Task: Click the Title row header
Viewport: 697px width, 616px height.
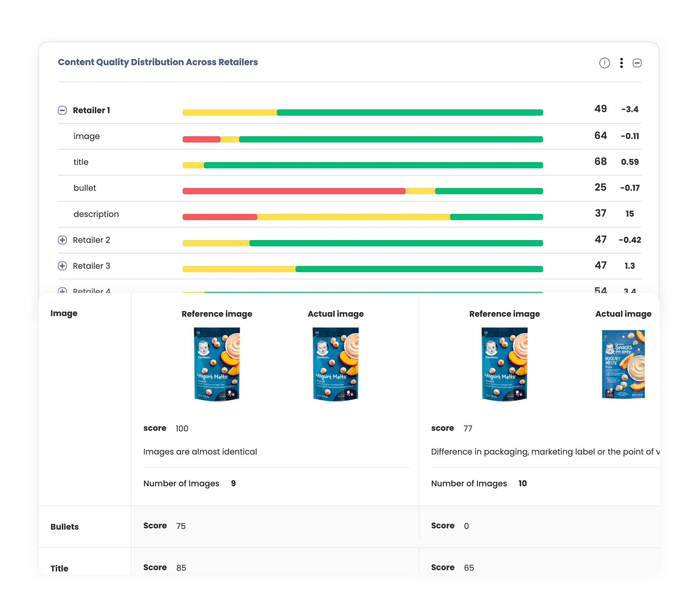Action: tap(59, 568)
